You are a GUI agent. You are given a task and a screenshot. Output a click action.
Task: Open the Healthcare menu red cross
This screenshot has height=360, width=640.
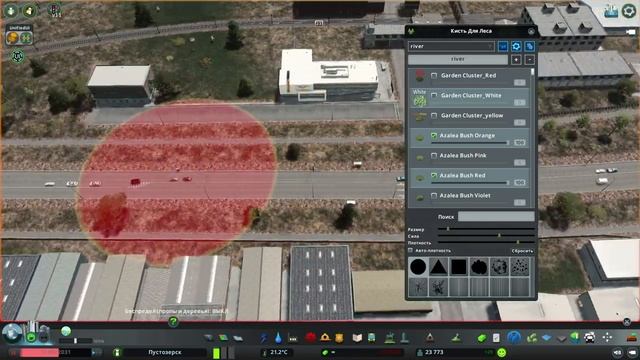[311, 338]
